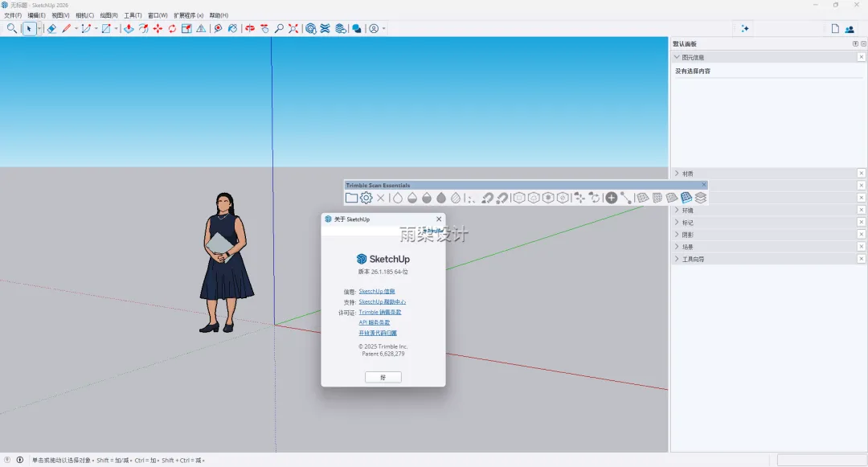Image resolution: width=868 pixels, height=467 pixels.
Task: Click the people collaboration icon at top right
Action: pos(850,29)
